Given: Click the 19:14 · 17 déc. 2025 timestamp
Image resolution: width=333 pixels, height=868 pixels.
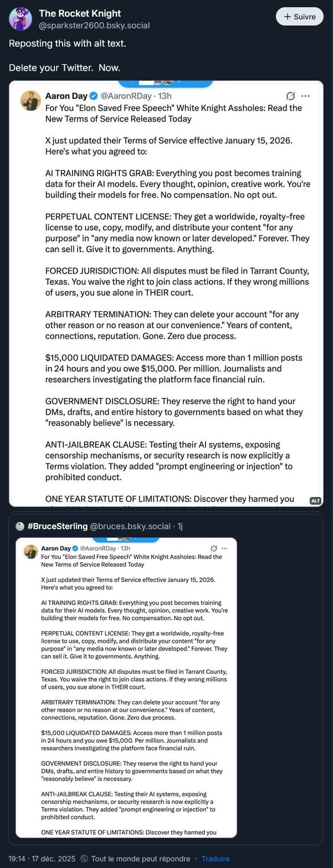Looking at the screenshot, I should tap(42, 859).
